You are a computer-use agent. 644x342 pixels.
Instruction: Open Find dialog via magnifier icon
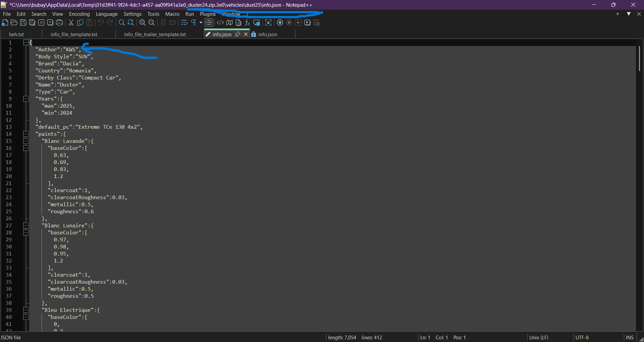point(122,23)
